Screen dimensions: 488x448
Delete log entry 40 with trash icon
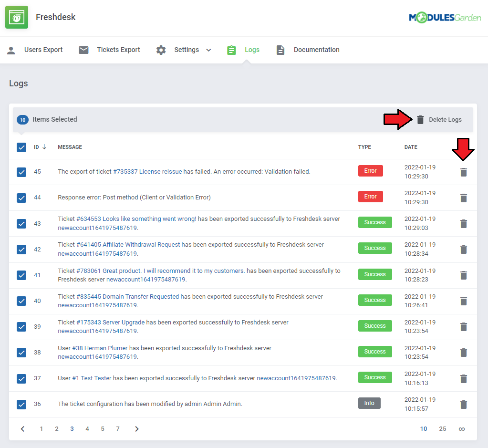463,301
